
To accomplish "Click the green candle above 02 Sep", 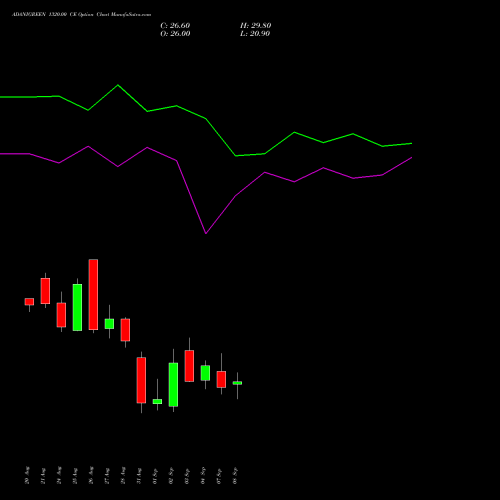I will point(173,385).
